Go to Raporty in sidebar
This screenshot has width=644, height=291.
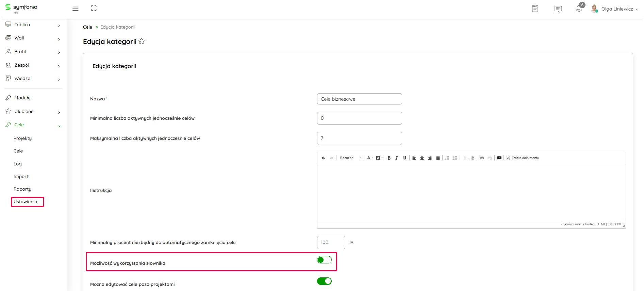22,189
